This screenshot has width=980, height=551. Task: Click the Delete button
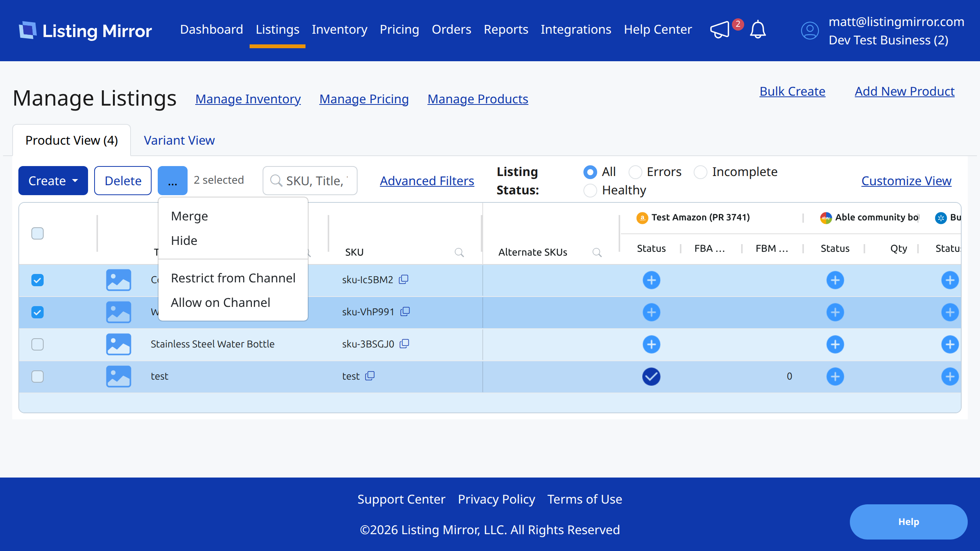coord(123,181)
